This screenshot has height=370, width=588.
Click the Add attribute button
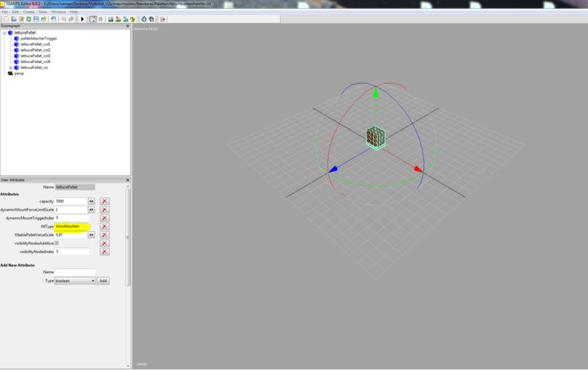pyautogui.click(x=103, y=280)
